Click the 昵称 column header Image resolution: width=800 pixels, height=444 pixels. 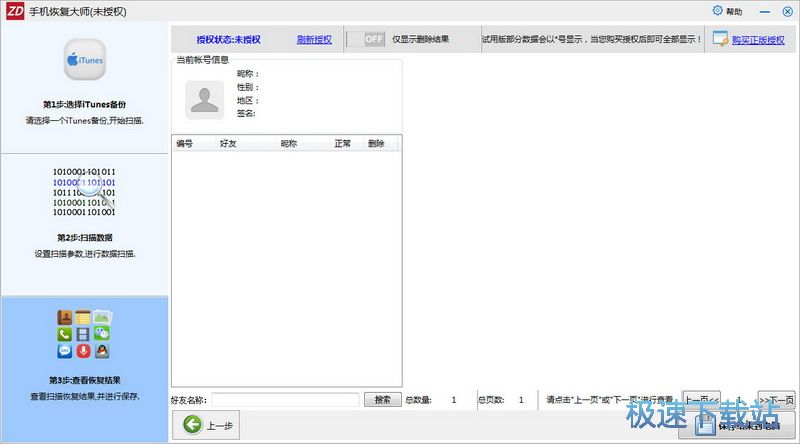(x=289, y=144)
